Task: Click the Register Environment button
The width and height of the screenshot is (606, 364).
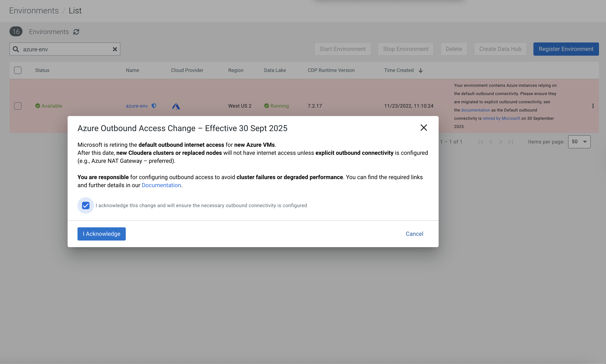Action: [x=566, y=49]
